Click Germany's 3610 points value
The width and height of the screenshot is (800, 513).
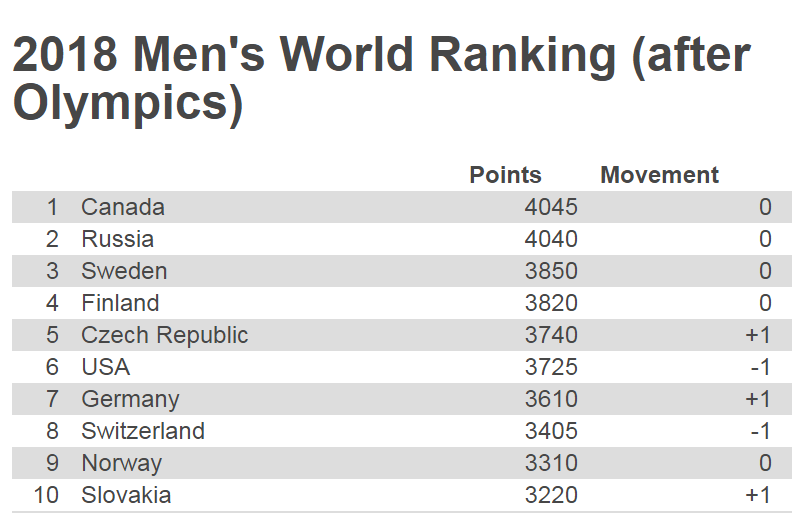click(x=551, y=399)
